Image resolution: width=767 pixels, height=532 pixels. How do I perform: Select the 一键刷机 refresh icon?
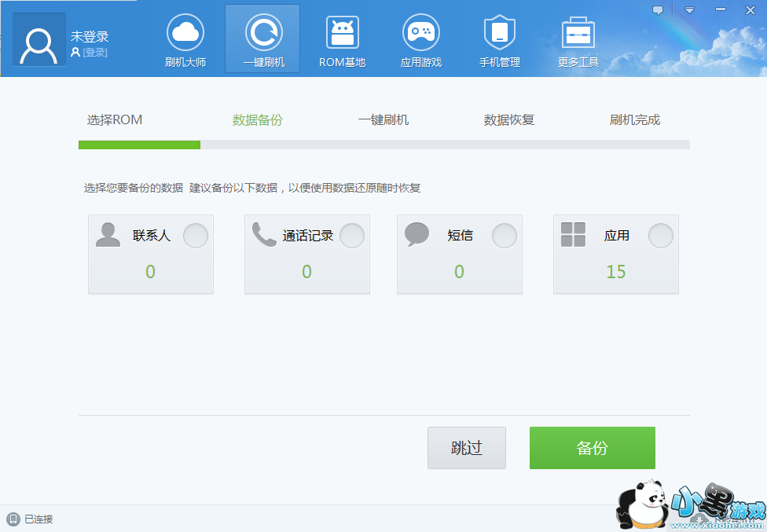(263, 33)
